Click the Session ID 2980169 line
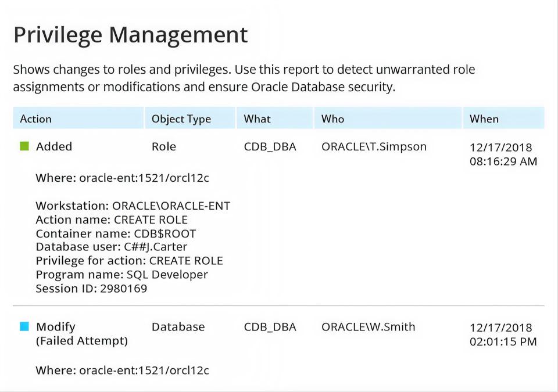The height and width of the screenshot is (392, 558). pyautogui.click(x=91, y=289)
